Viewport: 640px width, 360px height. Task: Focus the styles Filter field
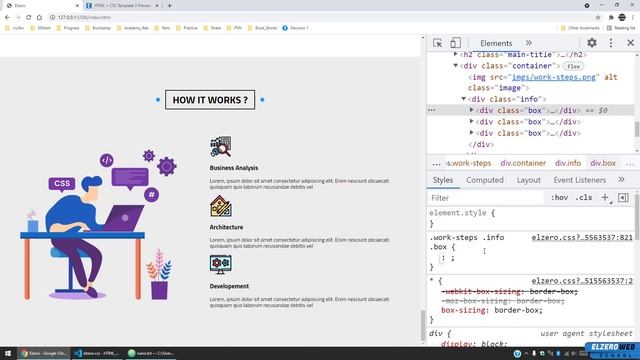click(486, 198)
